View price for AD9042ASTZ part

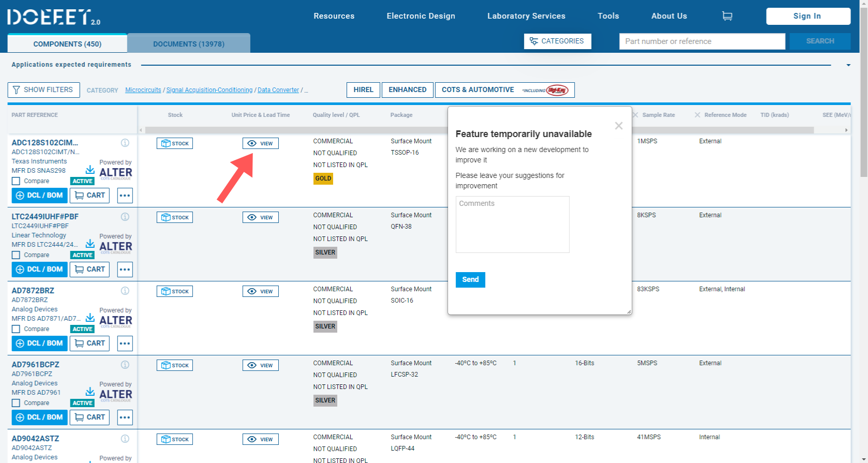(x=261, y=439)
